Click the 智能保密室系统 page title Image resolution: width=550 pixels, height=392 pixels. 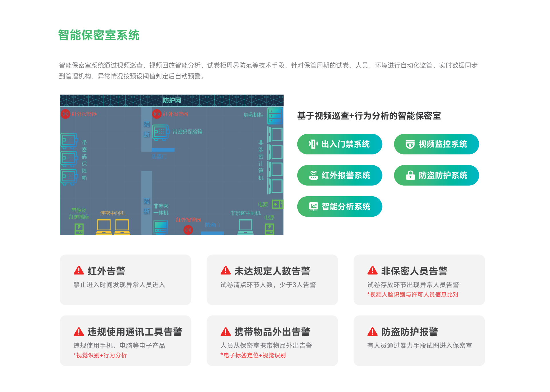point(99,35)
